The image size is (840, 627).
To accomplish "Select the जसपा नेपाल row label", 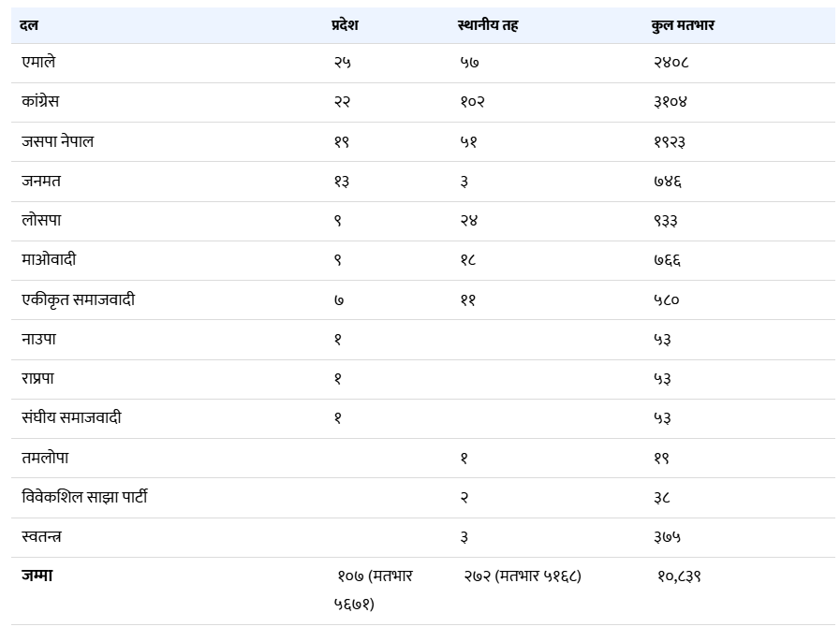I will [57, 141].
